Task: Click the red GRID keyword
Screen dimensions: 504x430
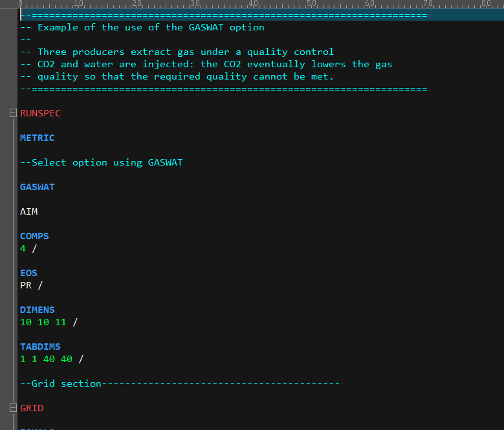Action: [31, 408]
